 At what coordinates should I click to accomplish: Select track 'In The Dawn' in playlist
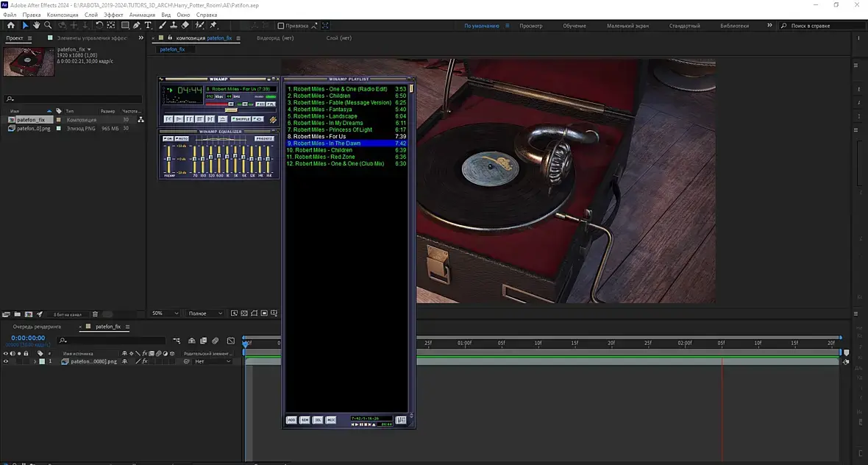pos(344,143)
